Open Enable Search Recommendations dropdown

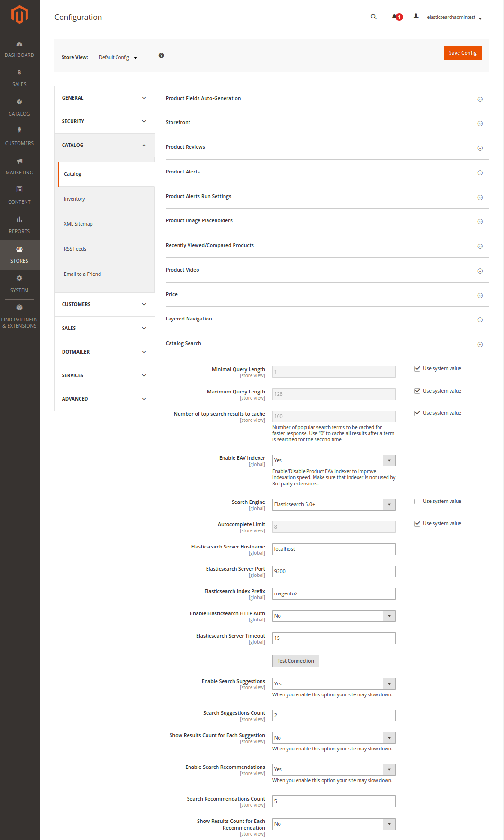click(334, 769)
